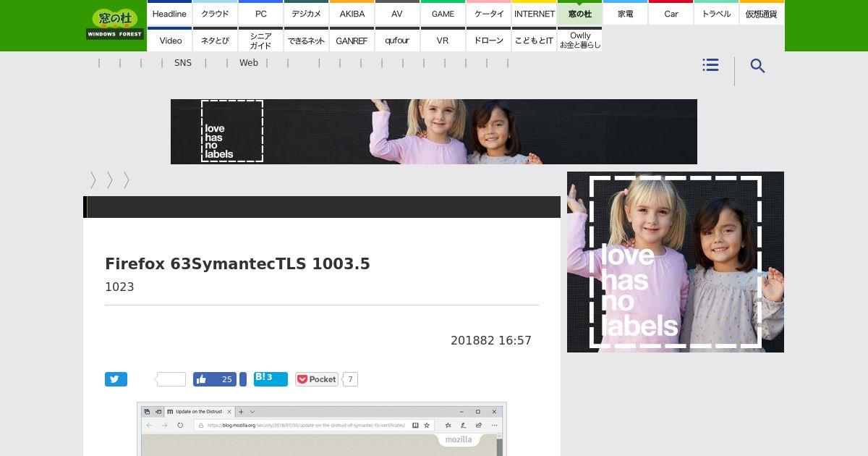
Task: Open the デジカメ tab
Action: pos(306,13)
